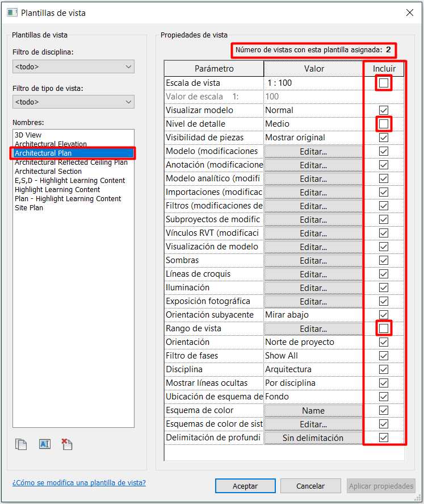Click Editar for Modelo modificaciones

click(x=313, y=151)
